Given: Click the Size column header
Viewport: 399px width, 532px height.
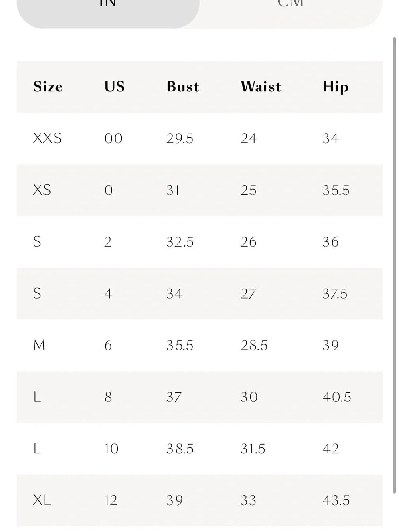Looking at the screenshot, I should 48,87.
